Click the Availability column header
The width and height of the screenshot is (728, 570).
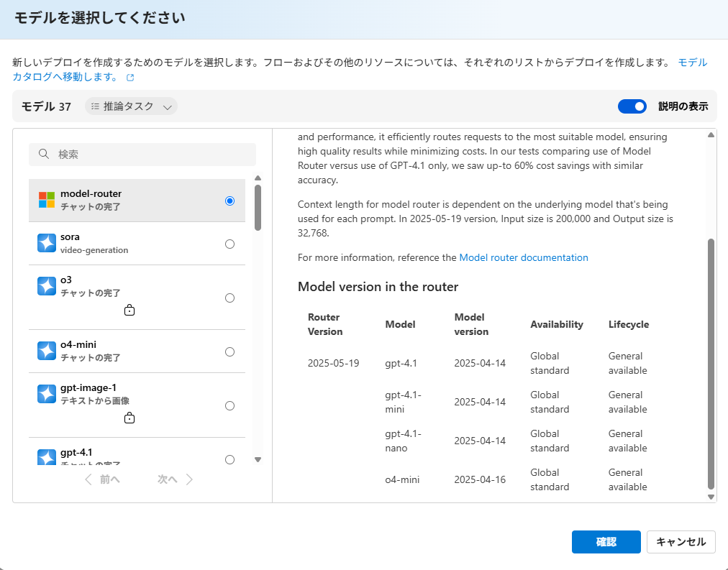click(557, 324)
